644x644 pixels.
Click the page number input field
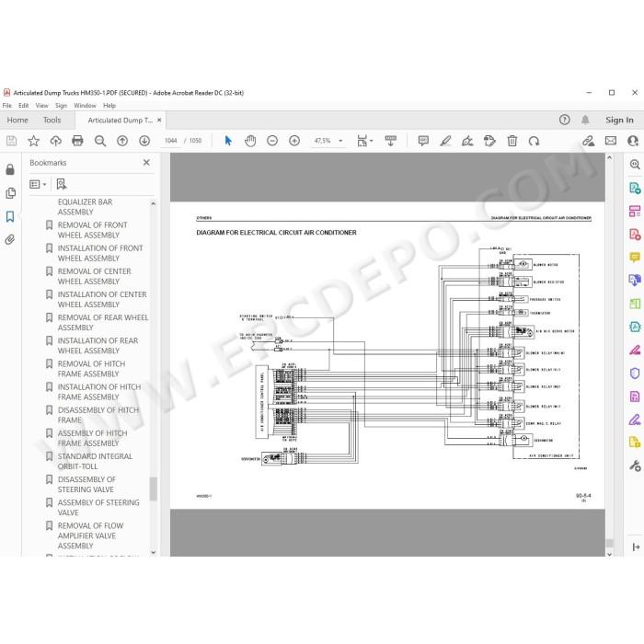click(x=170, y=141)
